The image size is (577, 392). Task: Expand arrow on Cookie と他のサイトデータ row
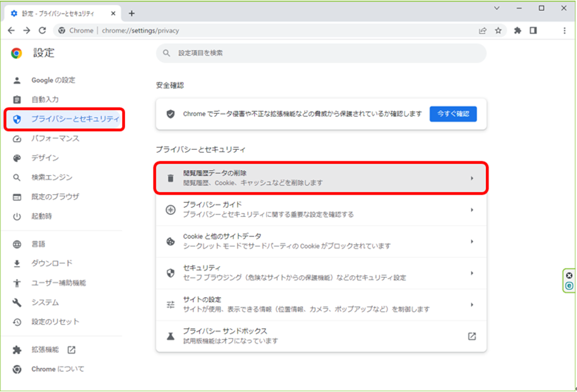coord(471,242)
